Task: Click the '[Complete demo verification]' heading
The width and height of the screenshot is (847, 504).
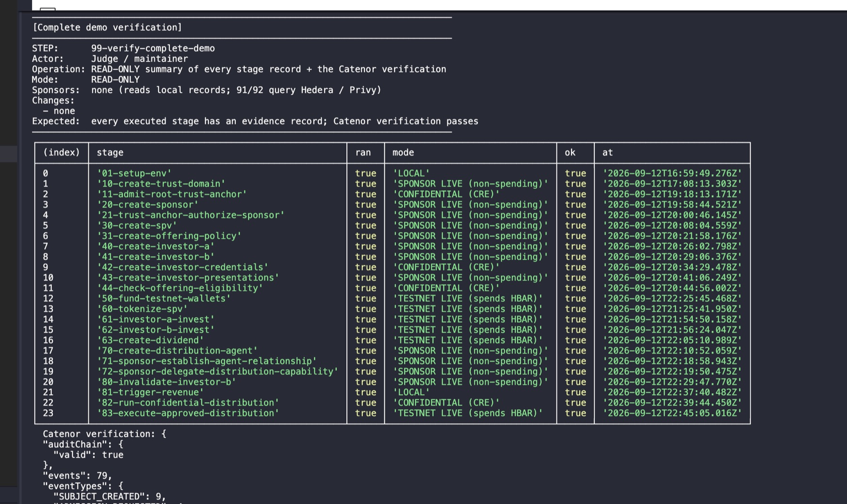Action: pyautogui.click(x=107, y=27)
